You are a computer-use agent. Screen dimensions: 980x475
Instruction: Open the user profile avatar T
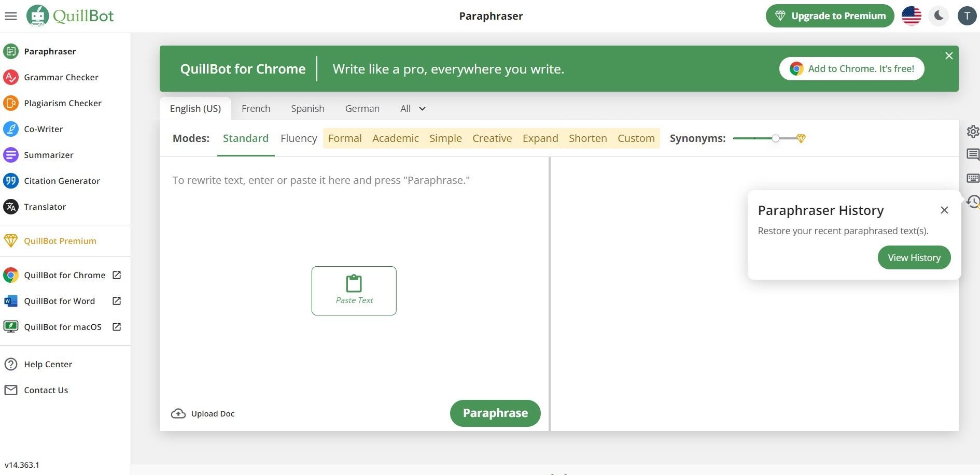pyautogui.click(x=967, y=16)
